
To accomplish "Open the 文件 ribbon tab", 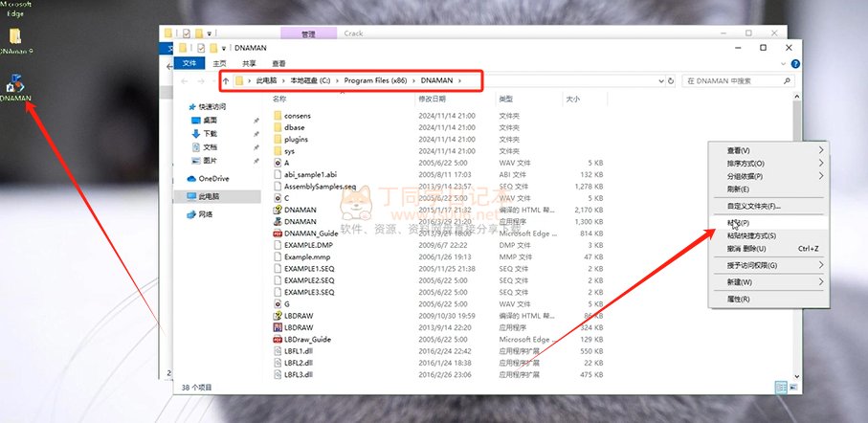I will (x=189, y=63).
